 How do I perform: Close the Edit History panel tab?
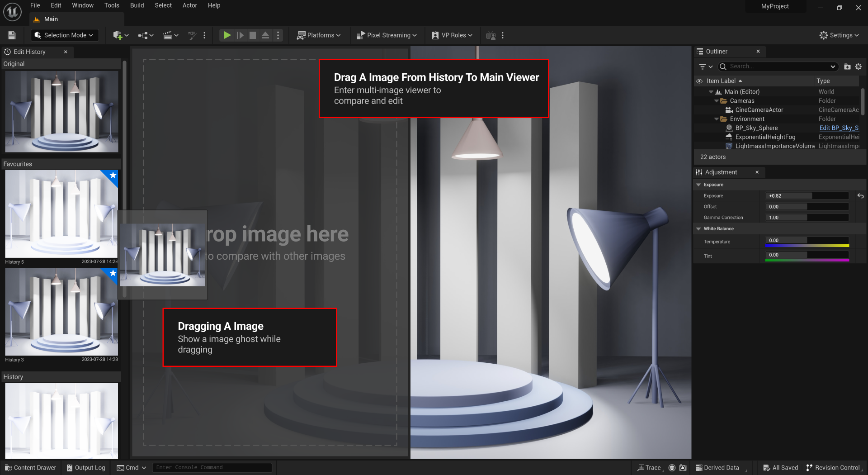point(66,52)
